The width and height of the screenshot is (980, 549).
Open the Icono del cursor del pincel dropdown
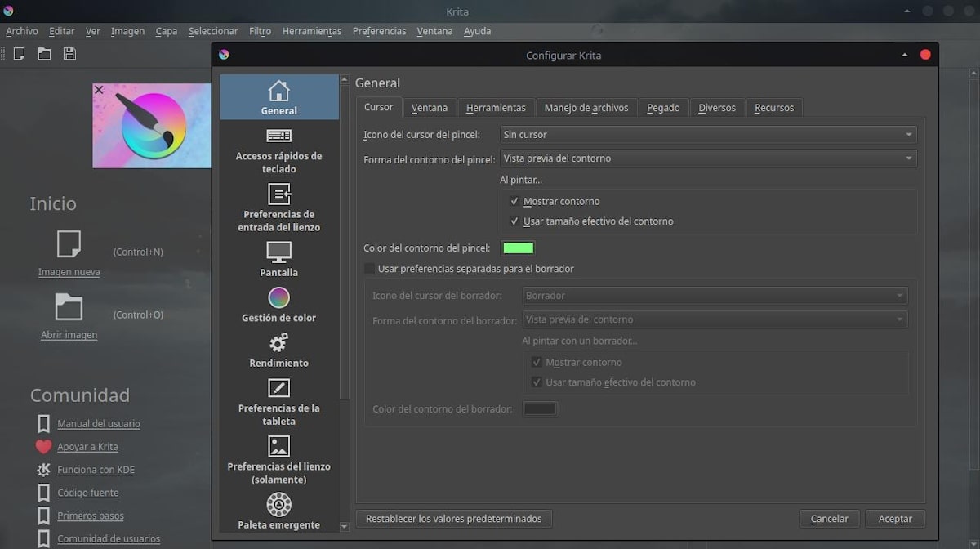pyautogui.click(x=708, y=134)
